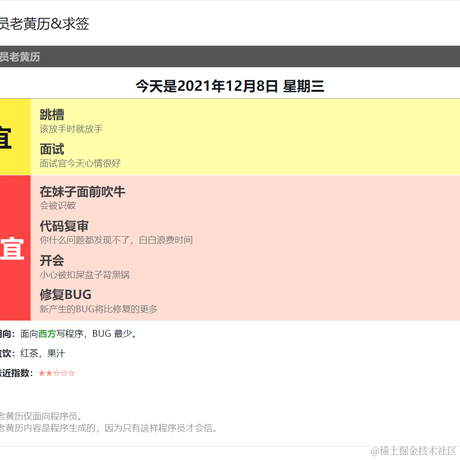The height and width of the screenshot is (460, 460).
Task: Click the drink suggestion 红茶，果汁
Action: pyautogui.click(x=43, y=353)
